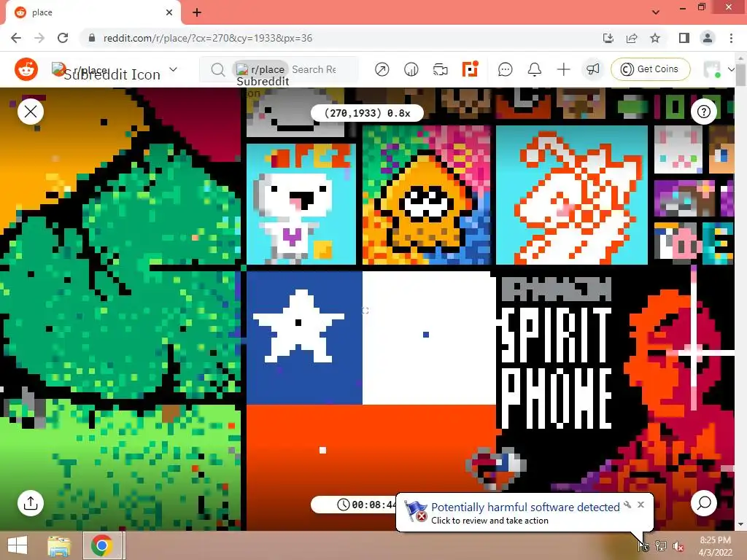747x560 pixels.
Task: Share this page icon in address bar
Action: click(x=632, y=38)
